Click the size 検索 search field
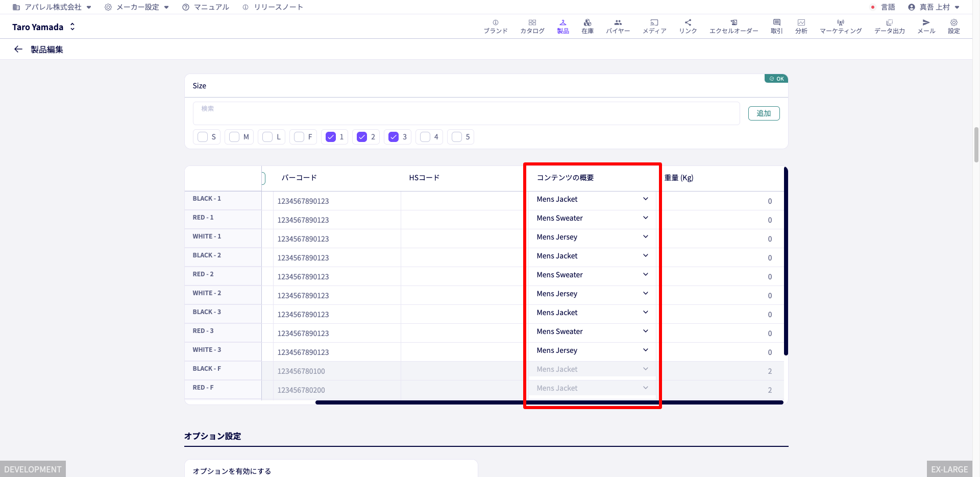The height and width of the screenshot is (477, 980). [466, 113]
